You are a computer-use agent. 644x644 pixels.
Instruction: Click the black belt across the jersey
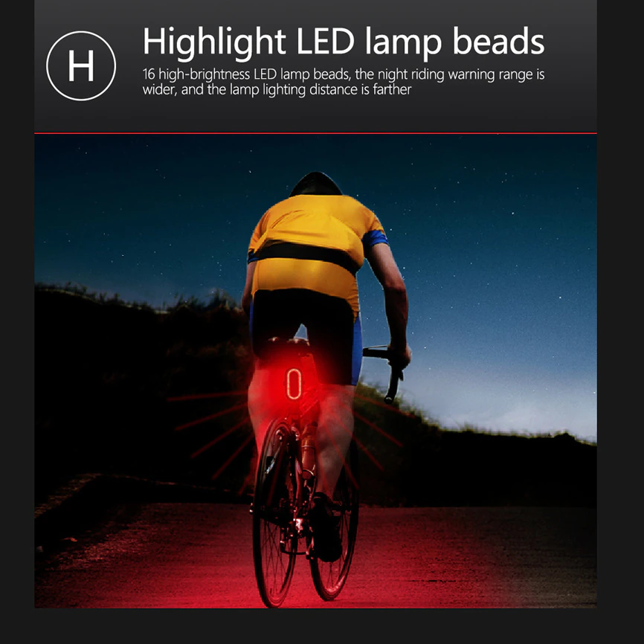[306, 254]
